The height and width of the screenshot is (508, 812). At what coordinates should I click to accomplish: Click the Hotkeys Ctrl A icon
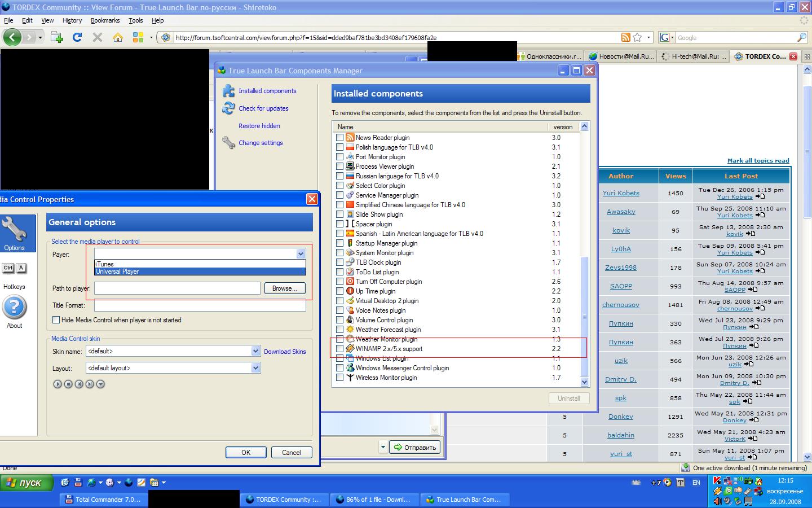coord(14,268)
